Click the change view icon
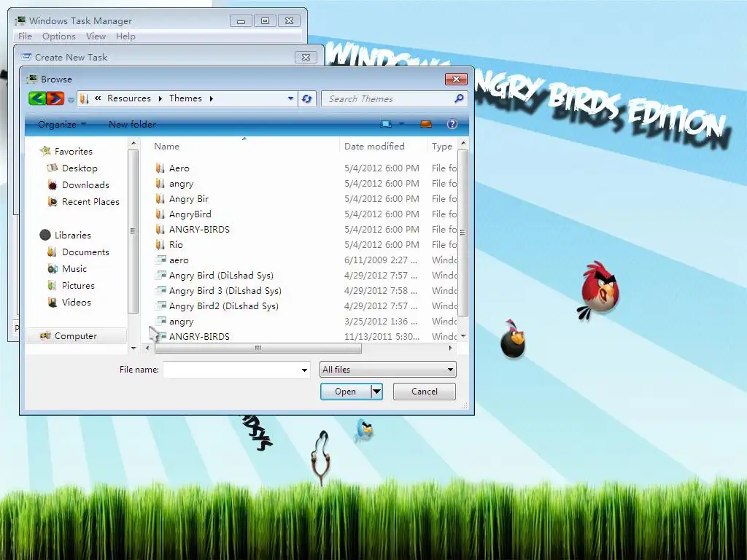This screenshot has height=560, width=747. 386,124
